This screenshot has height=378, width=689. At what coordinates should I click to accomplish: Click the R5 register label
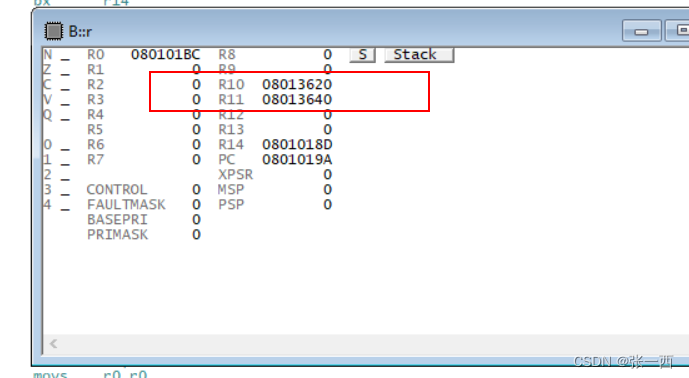tap(95, 130)
